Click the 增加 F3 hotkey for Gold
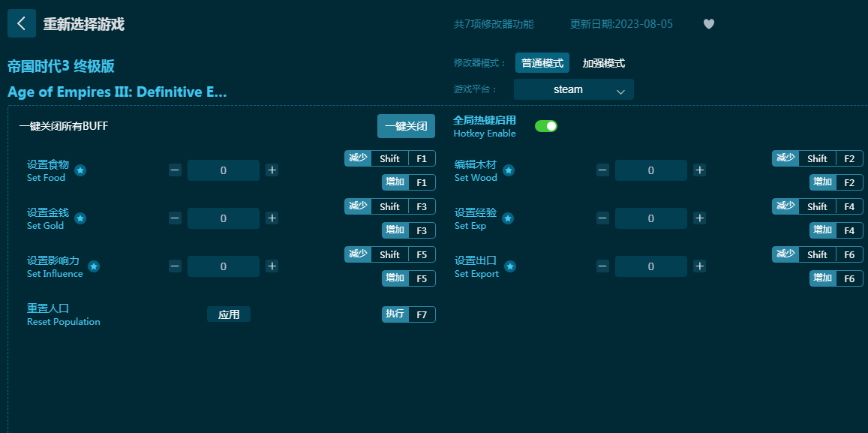Image resolution: width=868 pixels, height=433 pixels. 409,230
